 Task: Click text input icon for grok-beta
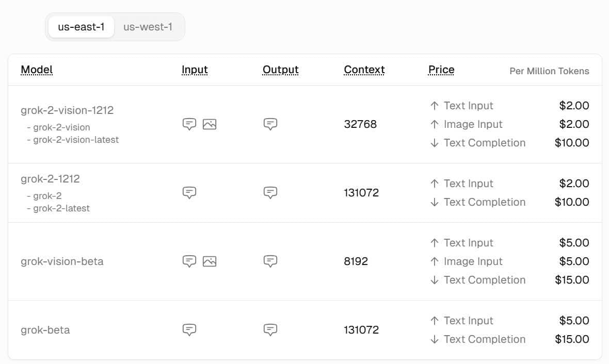[x=189, y=330]
